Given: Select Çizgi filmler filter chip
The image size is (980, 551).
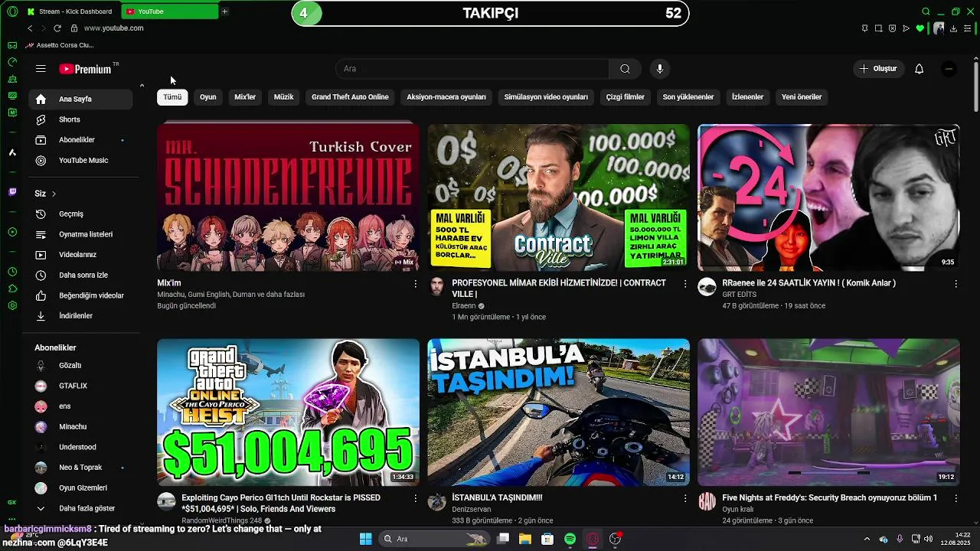Looking at the screenshot, I should tap(625, 97).
